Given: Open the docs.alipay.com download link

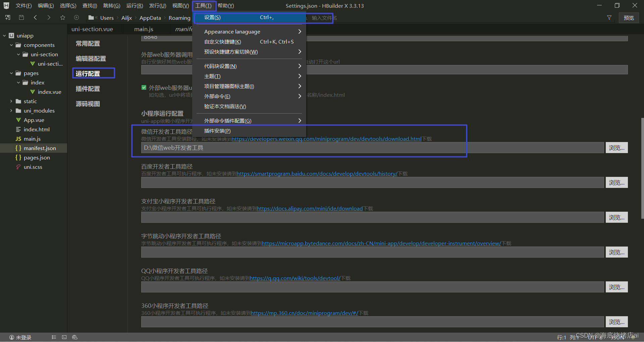Looking at the screenshot, I should 310,208.
